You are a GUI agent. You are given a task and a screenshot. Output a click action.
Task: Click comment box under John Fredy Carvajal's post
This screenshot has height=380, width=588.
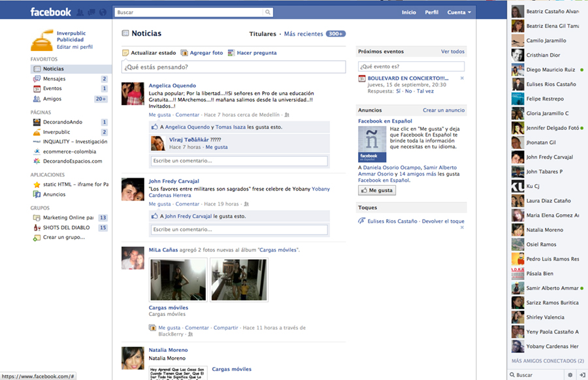coord(240,229)
